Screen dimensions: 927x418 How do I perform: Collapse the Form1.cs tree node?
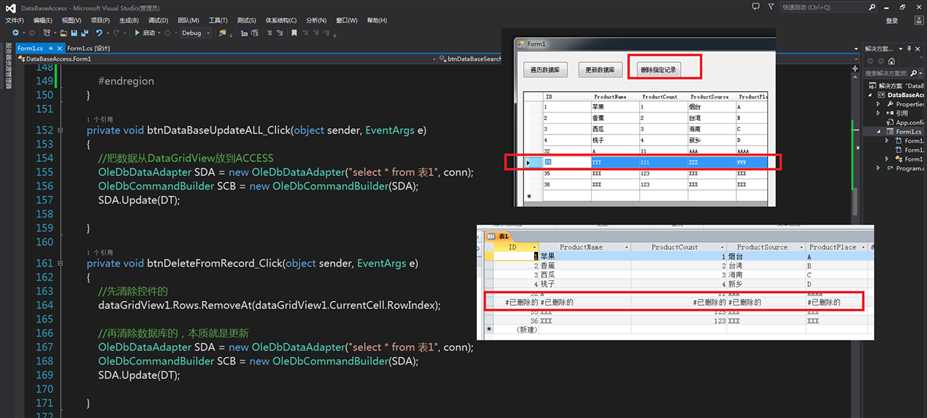(x=879, y=131)
